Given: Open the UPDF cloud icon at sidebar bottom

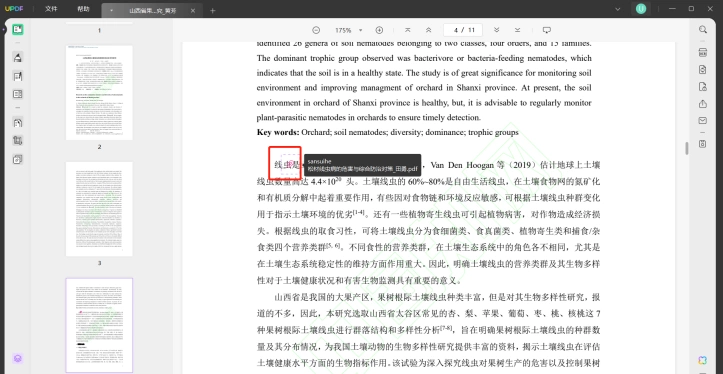Looking at the screenshot, I should click(18, 358).
